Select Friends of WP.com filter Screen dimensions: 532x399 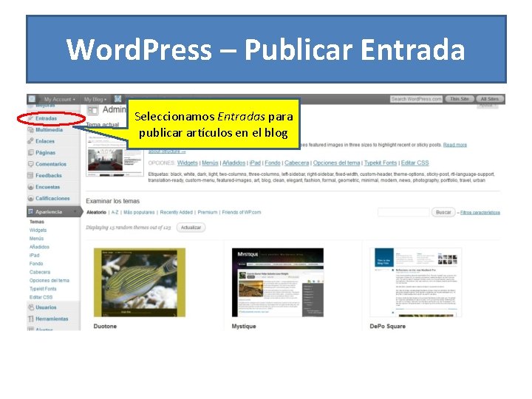pos(242,212)
